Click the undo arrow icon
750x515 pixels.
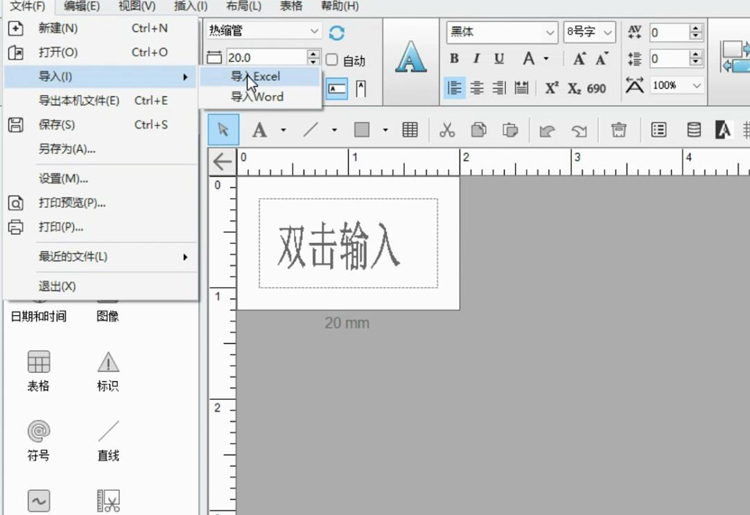547,130
